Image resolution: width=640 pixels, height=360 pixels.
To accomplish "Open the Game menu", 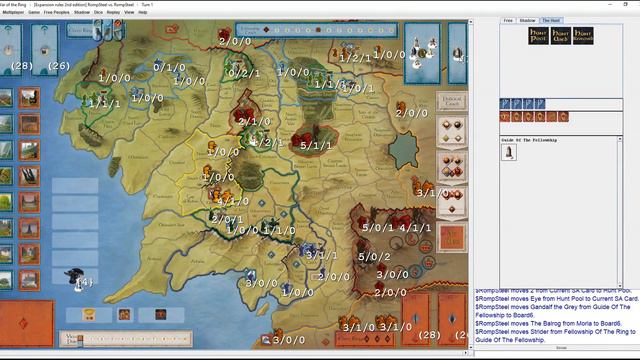I will 34,12.
